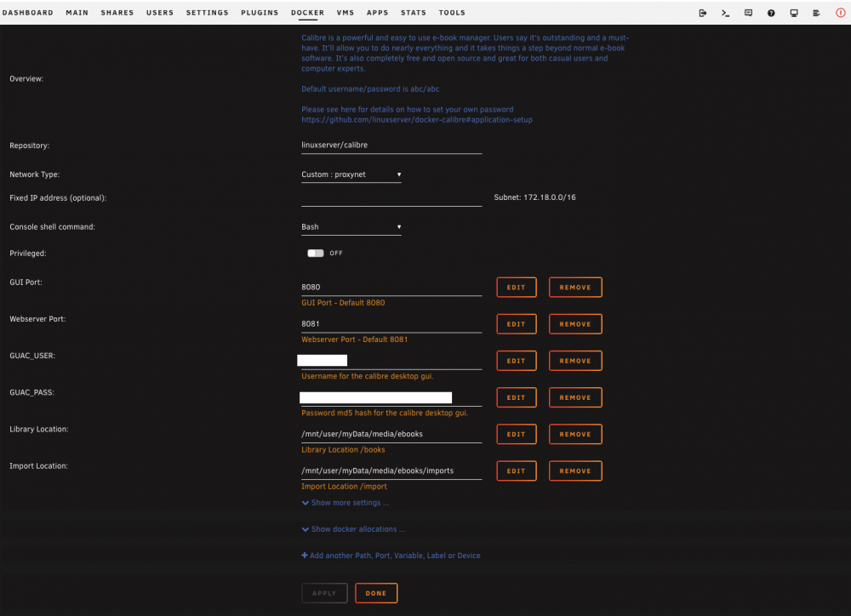Click the Subnet: 172.18.0.0/16 text
The width and height of the screenshot is (851, 616).
[x=534, y=197]
